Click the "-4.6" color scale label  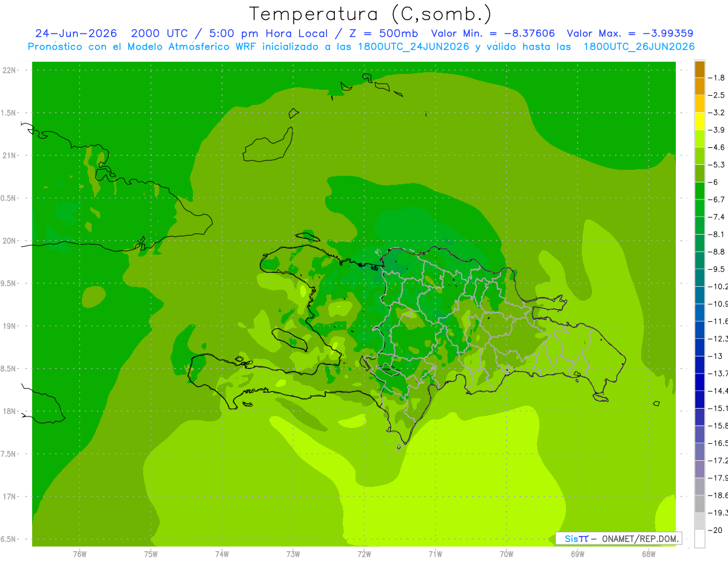click(x=716, y=147)
